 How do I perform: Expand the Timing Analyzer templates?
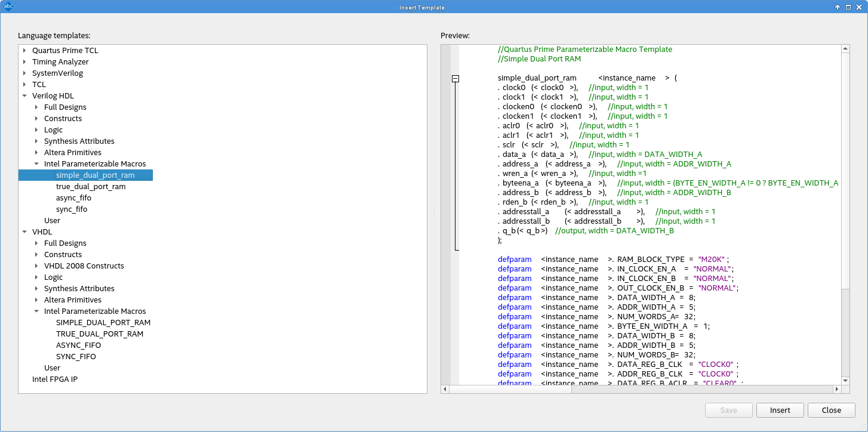tap(24, 62)
